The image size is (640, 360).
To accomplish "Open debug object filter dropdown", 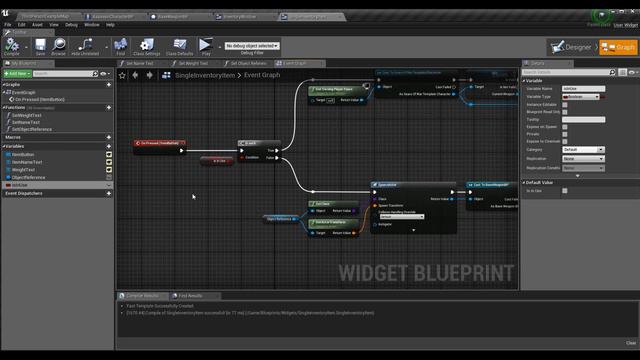I will coord(252,46).
